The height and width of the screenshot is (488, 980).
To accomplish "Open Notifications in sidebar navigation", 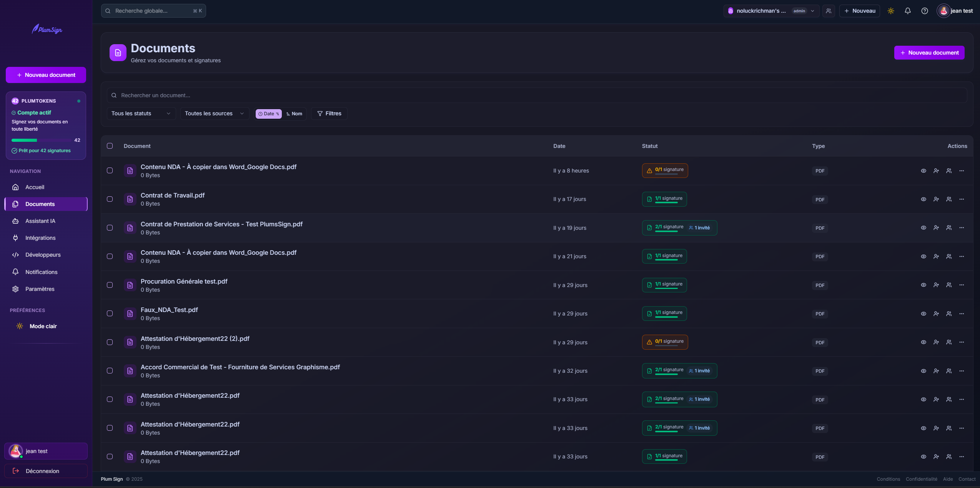I will click(46, 272).
